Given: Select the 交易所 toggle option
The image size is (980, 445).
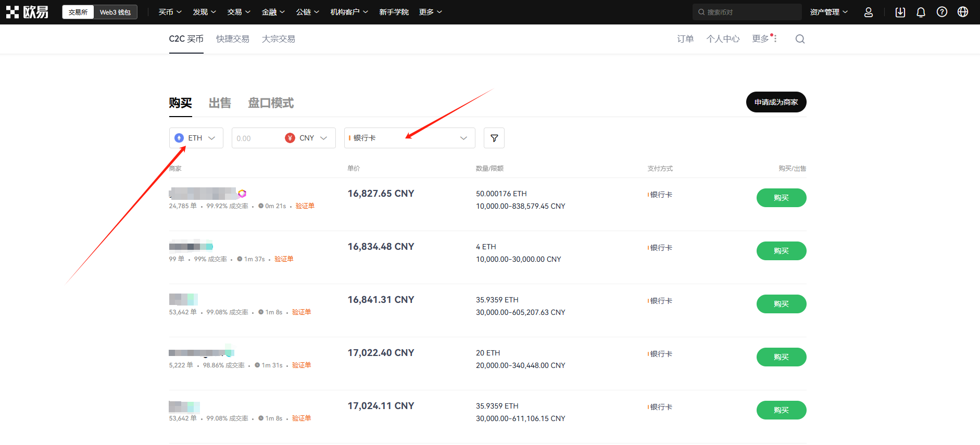Looking at the screenshot, I should (78, 12).
